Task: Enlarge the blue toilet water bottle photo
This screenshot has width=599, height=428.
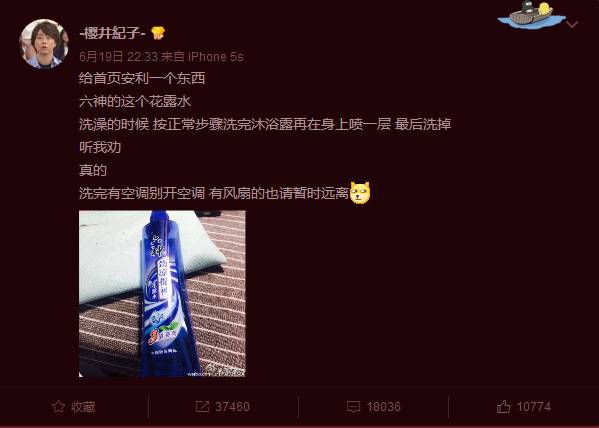Action: (x=162, y=293)
